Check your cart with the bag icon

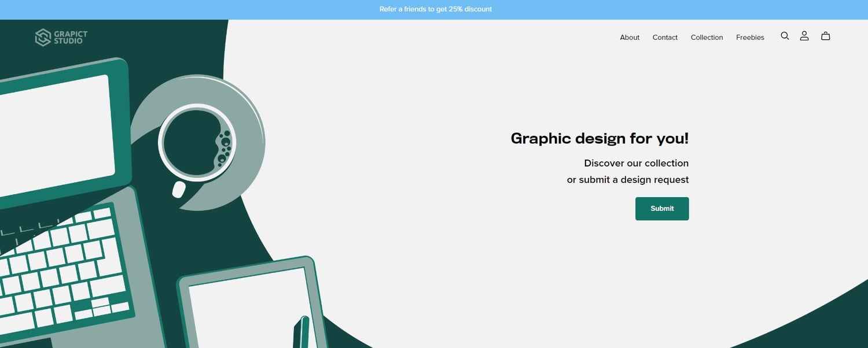tap(825, 36)
